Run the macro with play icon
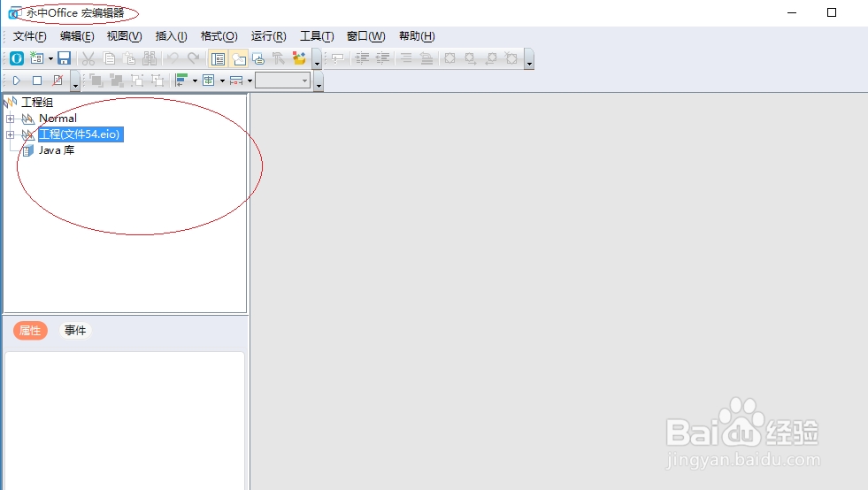 pos(17,80)
